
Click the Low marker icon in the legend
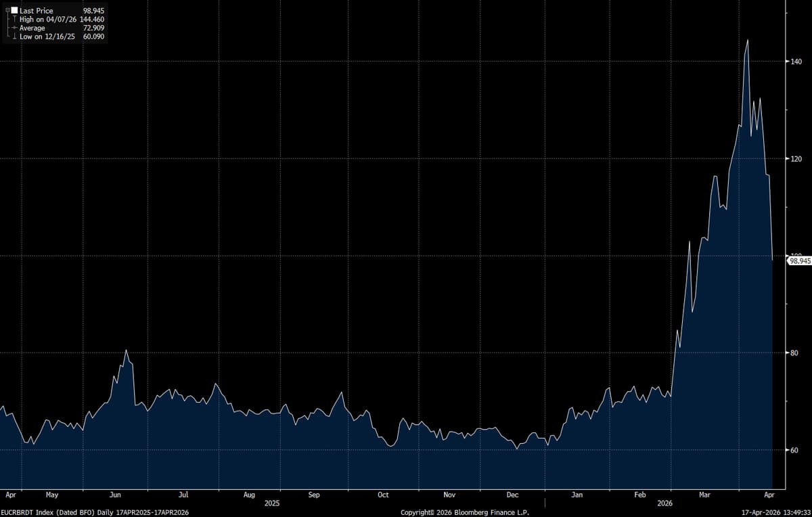pos(15,36)
